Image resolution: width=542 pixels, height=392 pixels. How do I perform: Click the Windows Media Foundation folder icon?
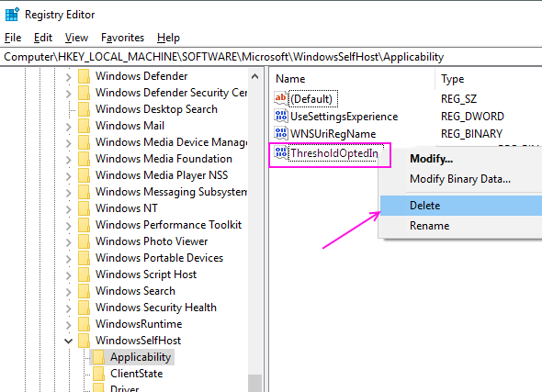pos(84,159)
